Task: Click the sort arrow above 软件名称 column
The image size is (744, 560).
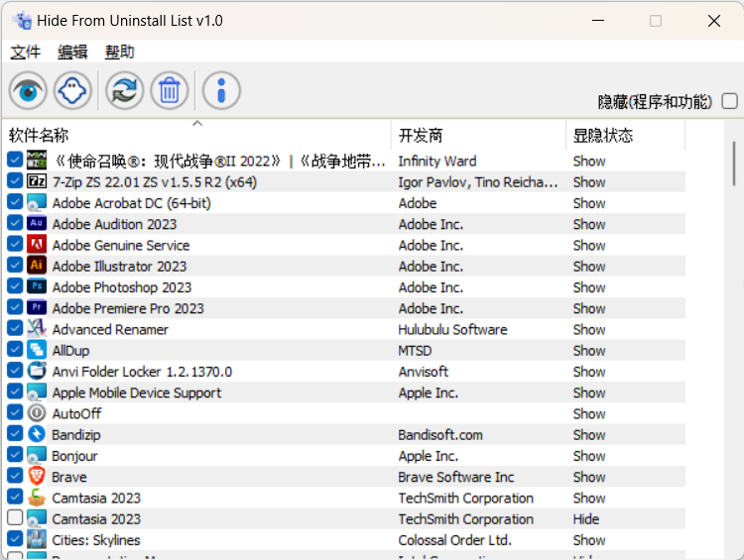Action: click(x=197, y=123)
